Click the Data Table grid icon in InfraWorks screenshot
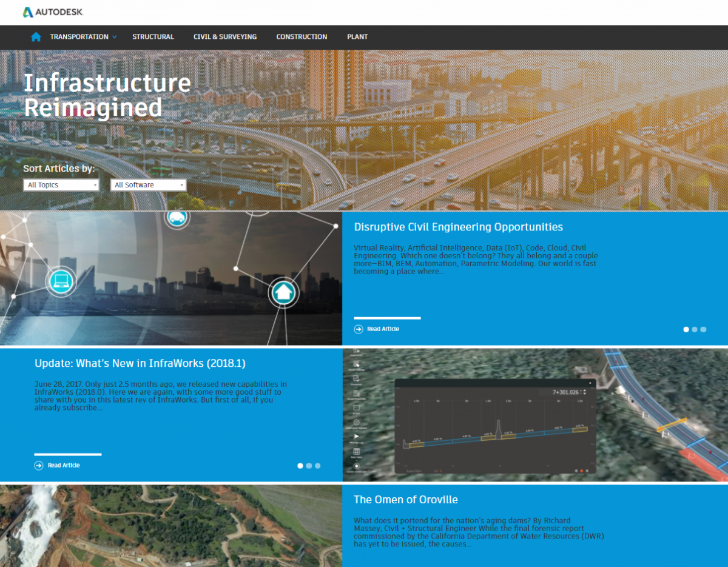Screen dimensions: 728x567 tap(357, 452)
